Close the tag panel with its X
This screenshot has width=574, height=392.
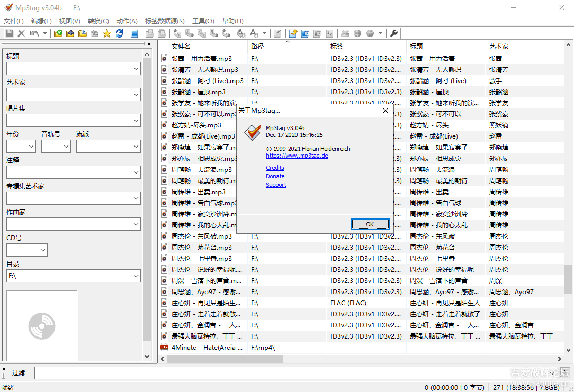[149, 44]
